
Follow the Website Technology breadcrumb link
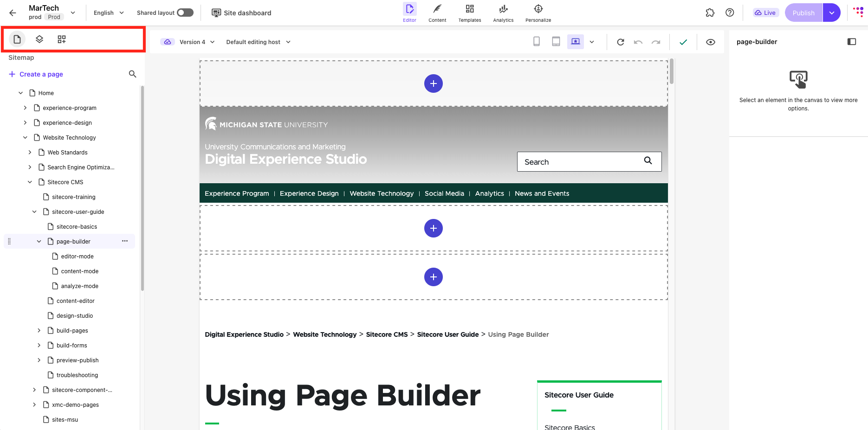tap(325, 334)
